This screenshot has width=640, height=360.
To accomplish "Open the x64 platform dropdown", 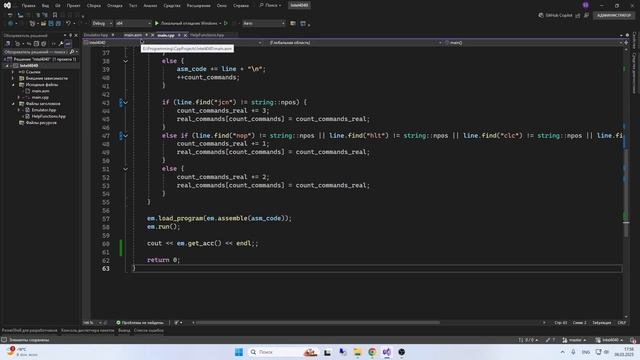I will point(133,23).
